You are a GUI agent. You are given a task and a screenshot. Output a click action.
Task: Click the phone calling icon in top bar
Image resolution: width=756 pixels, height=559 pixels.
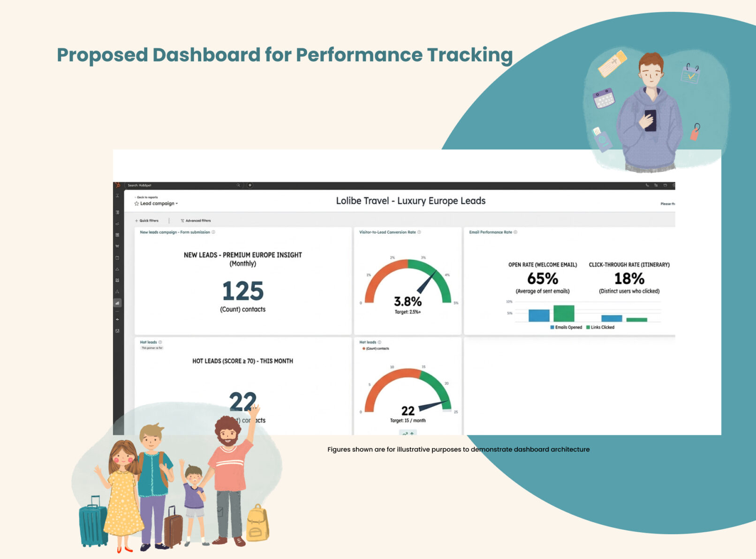pyautogui.click(x=647, y=185)
